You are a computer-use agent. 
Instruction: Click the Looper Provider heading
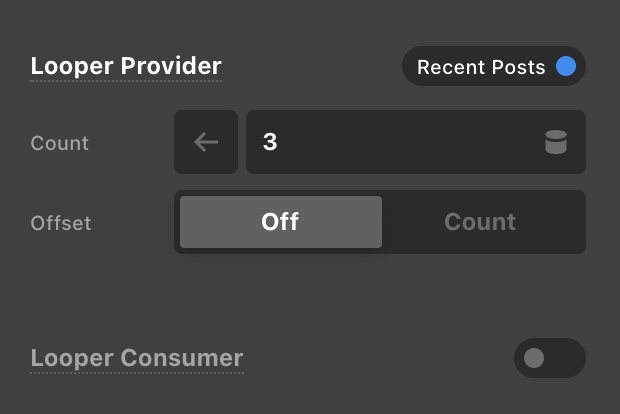126,67
